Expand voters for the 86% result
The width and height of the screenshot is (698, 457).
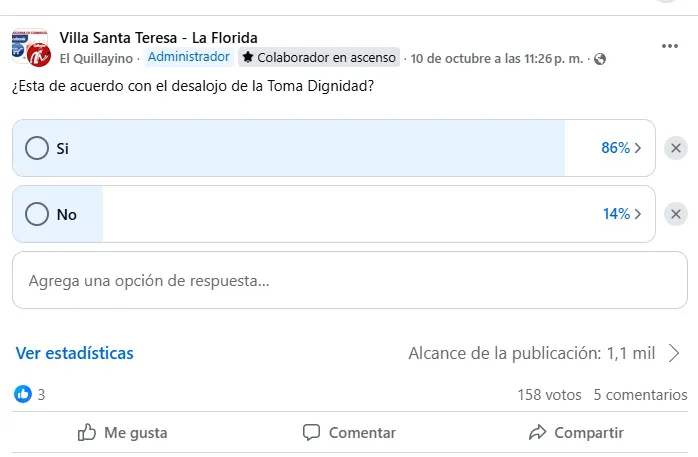[622, 148]
